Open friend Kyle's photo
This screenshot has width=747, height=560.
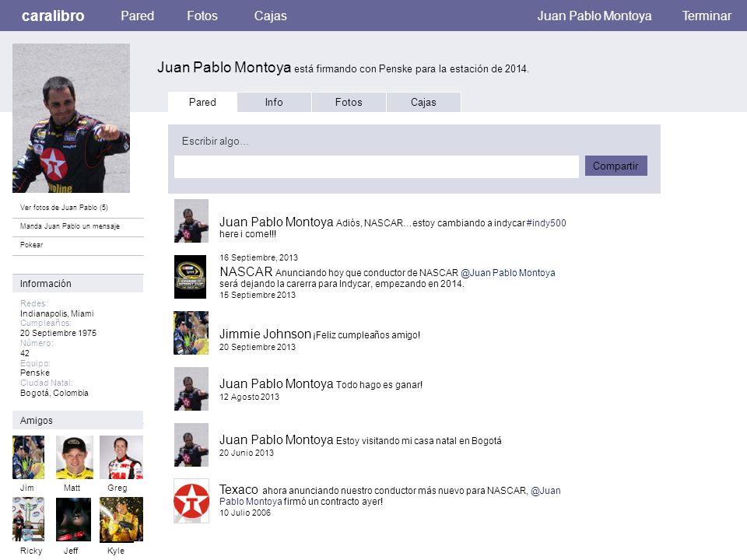[x=121, y=520]
